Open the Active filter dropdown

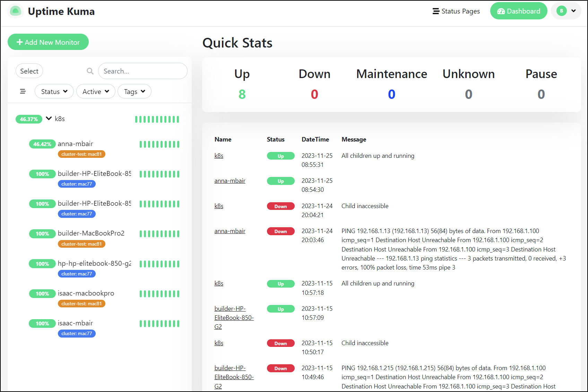(96, 92)
